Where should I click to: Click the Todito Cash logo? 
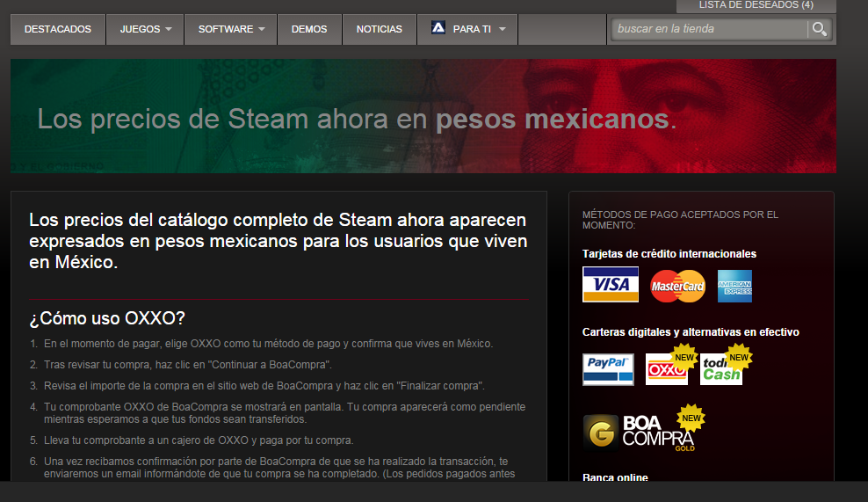(x=721, y=370)
